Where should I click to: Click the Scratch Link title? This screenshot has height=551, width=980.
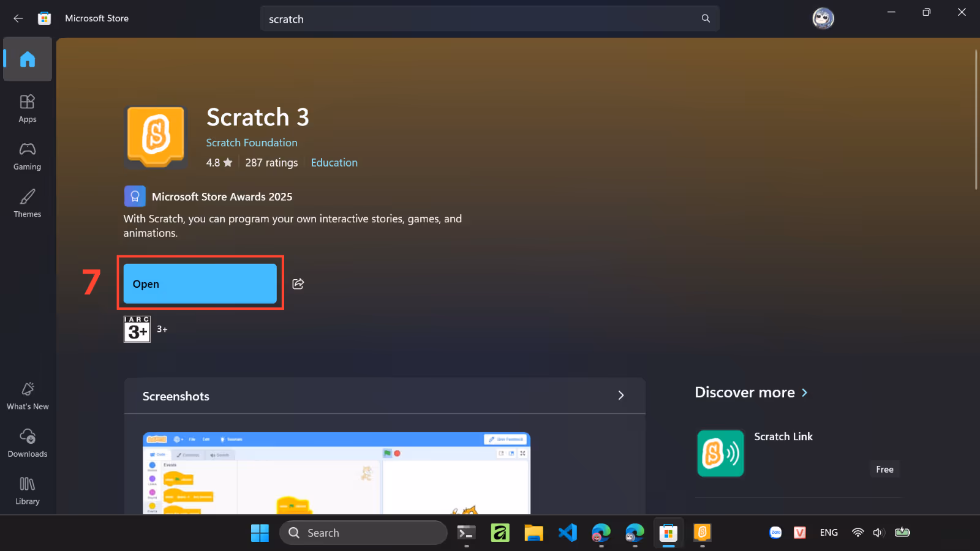pyautogui.click(x=783, y=437)
